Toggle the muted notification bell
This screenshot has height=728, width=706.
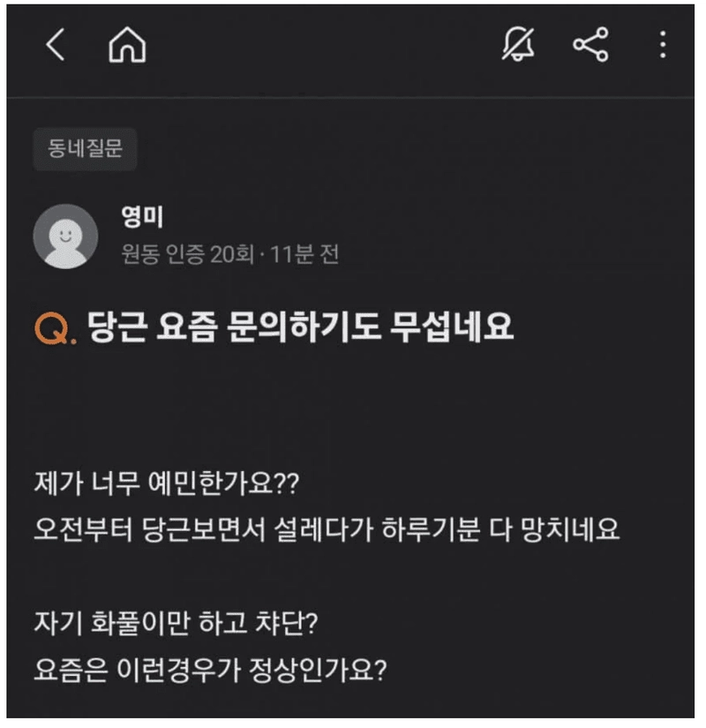tap(518, 44)
